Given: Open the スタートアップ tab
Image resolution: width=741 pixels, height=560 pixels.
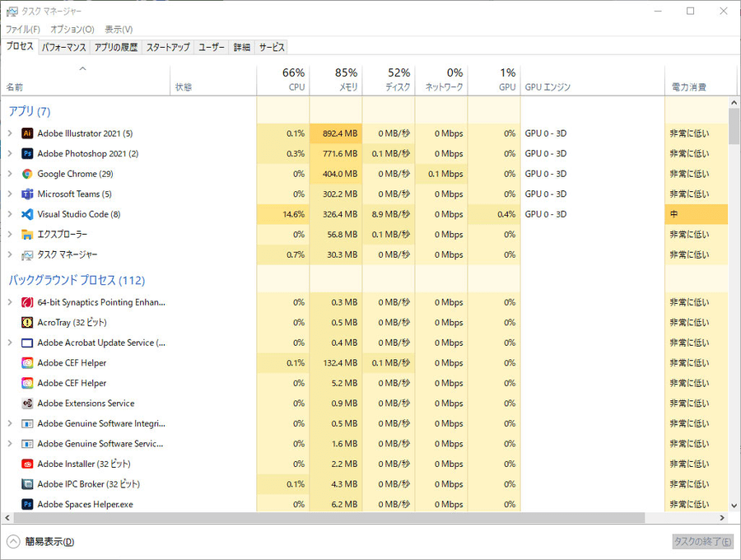Looking at the screenshot, I should coord(168,48).
